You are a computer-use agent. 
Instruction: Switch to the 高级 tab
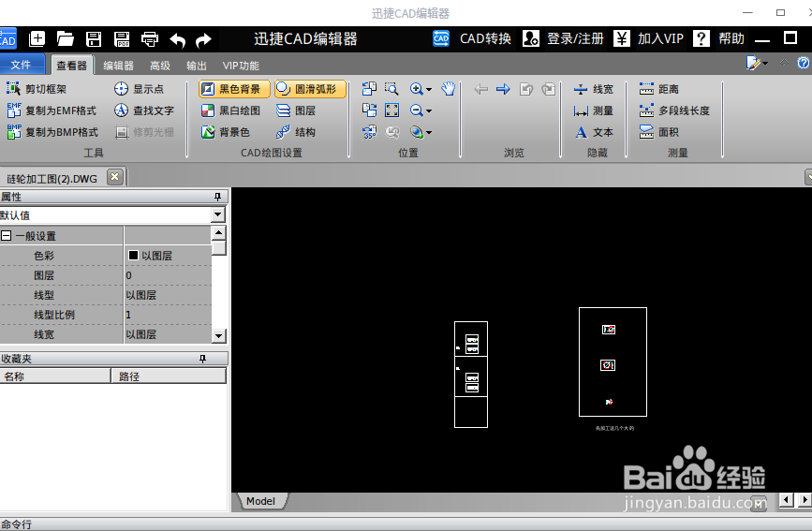(x=160, y=66)
